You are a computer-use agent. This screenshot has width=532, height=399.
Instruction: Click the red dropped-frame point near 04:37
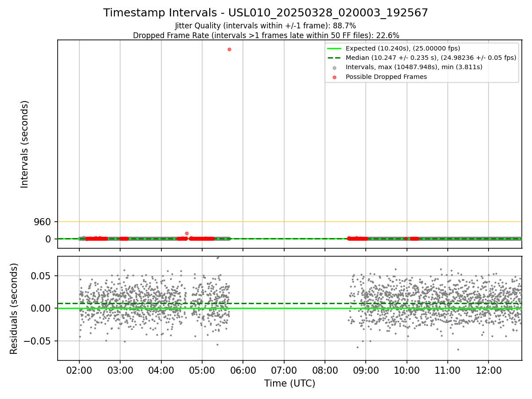(187, 233)
